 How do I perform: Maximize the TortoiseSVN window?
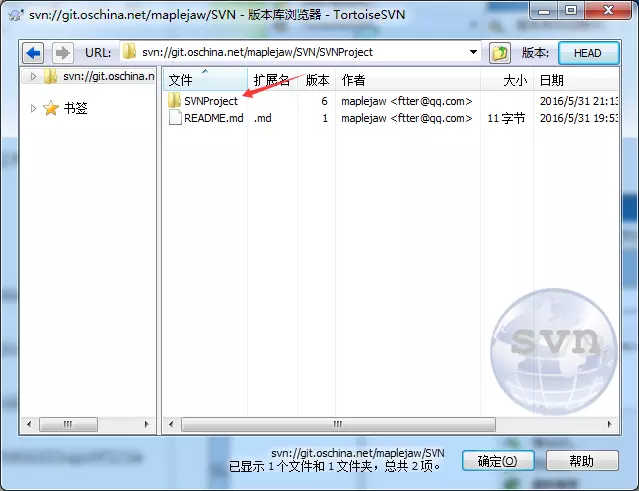pos(571,10)
